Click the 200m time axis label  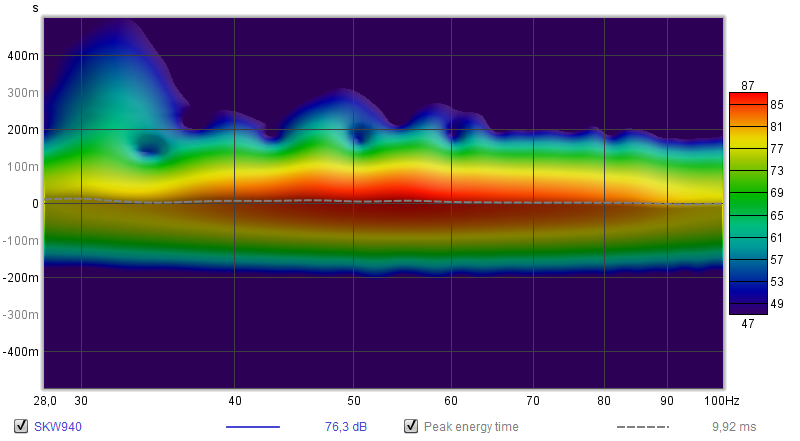[23, 130]
